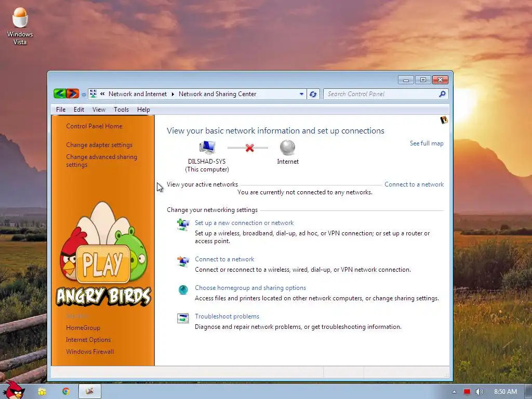Open the View menu
This screenshot has width=532, height=399.
(99, 110)
